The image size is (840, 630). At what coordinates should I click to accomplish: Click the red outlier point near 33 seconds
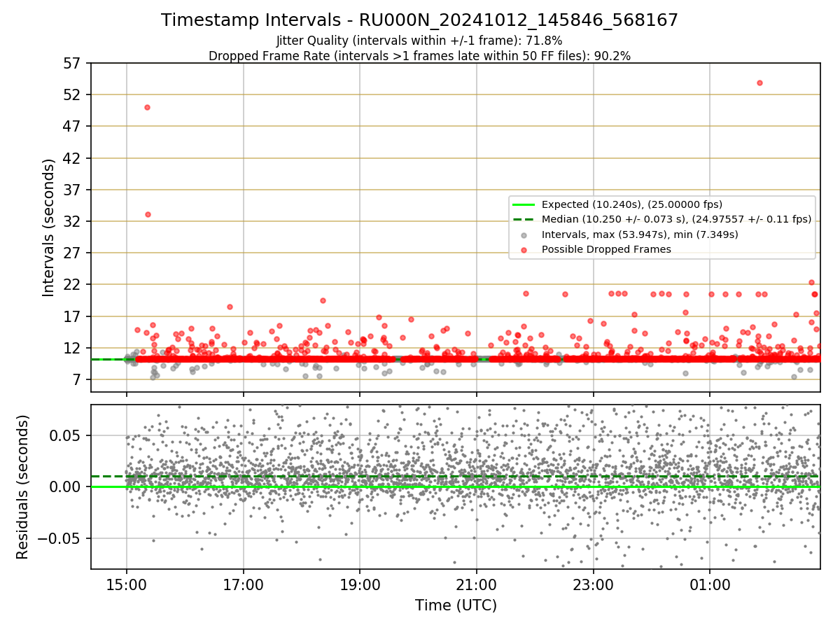coord(148,214)
